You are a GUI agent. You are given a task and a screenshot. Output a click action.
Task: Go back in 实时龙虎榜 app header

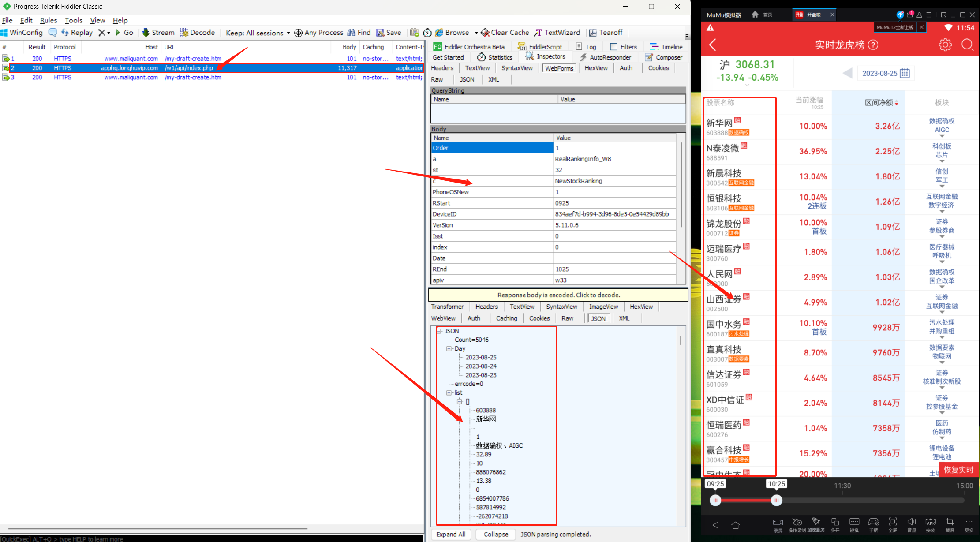713,45
